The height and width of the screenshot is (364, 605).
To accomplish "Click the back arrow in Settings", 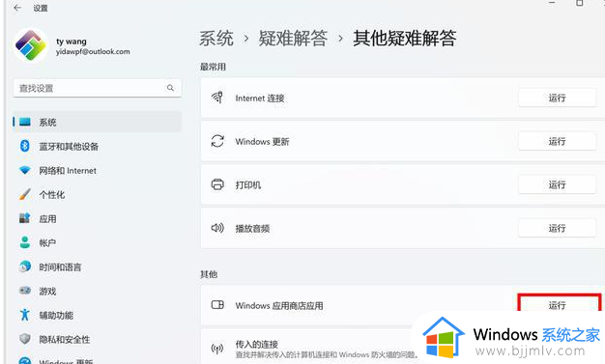I will pos(17,8).
